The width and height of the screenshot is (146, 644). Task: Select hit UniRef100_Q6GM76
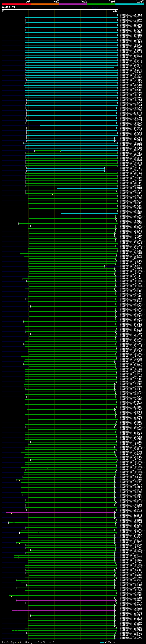131,394
